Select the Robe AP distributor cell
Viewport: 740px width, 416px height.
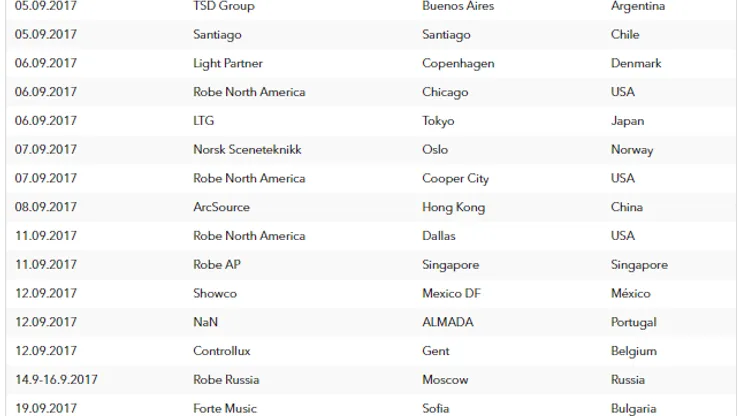(217, 264)
